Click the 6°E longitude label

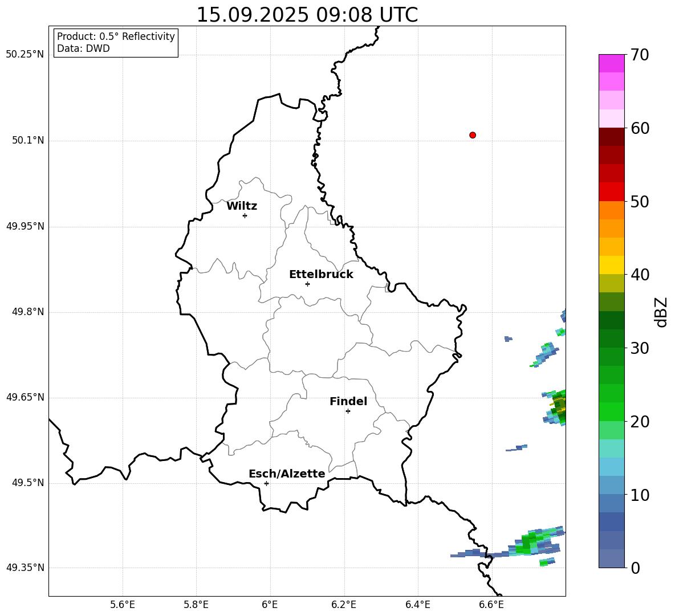pos(270,605)
